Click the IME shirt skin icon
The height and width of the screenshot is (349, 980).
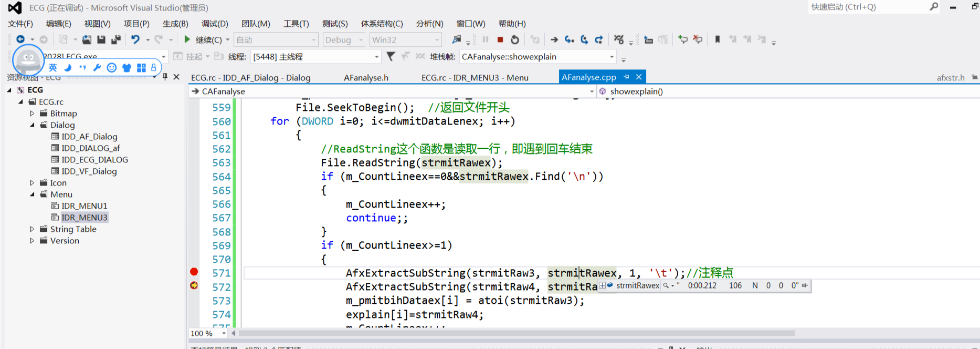click(x=127, y=67)
